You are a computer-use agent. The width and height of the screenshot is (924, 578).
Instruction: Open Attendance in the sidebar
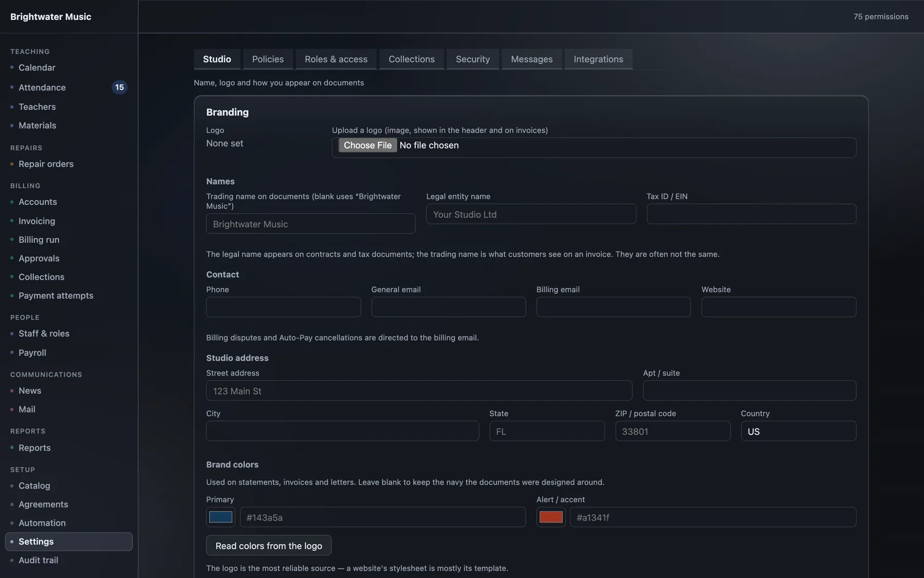tap(42, 87)
